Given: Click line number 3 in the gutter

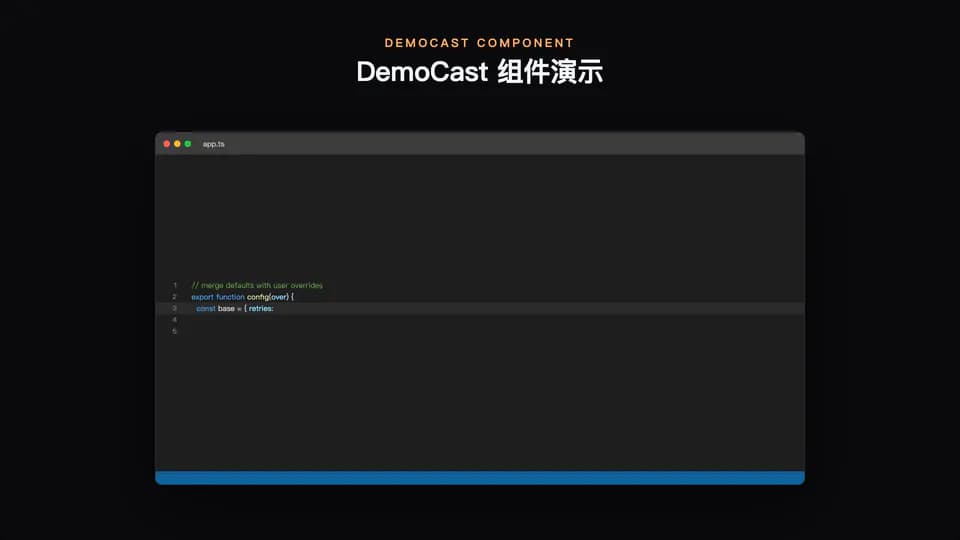Looking at the screenshot, I should pyautogui.click(x=174, y=309).
